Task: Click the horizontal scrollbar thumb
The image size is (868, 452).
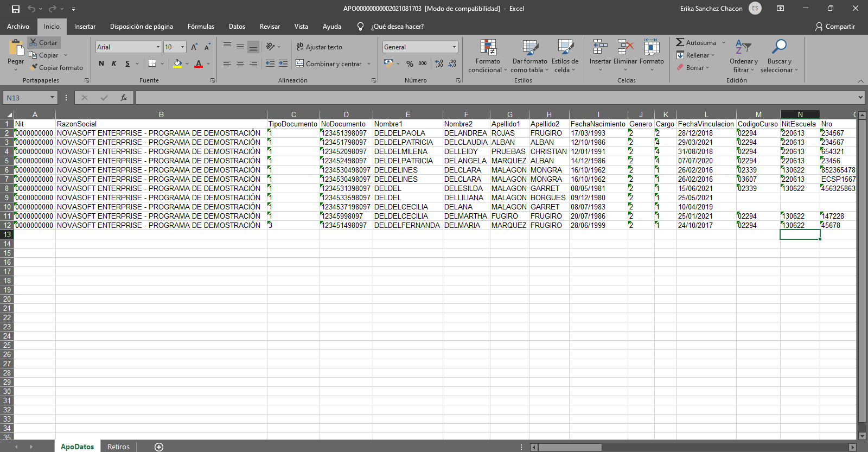Action: tap(570, 447)
